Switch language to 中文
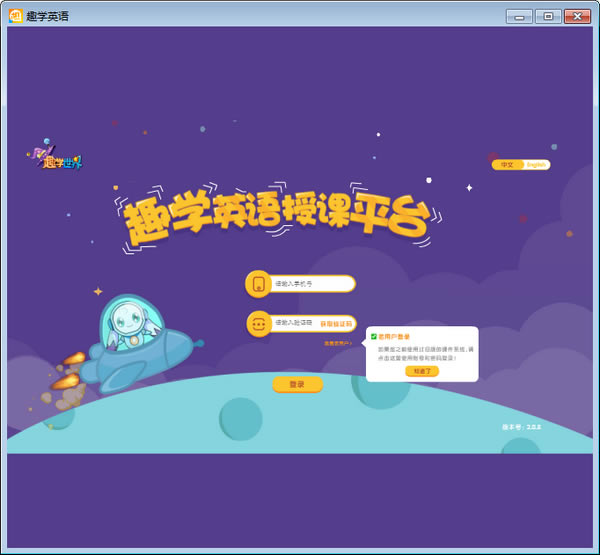The width and height of the screenshot is (600, 555). click(x=507, y=165)
